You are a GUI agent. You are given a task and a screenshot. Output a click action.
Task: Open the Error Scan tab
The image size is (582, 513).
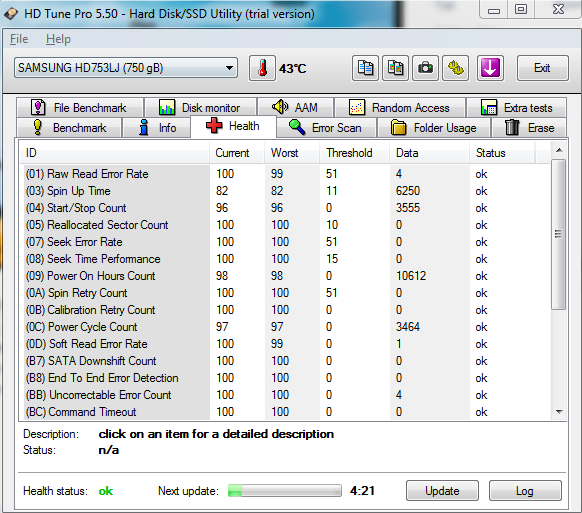[327, 128]
